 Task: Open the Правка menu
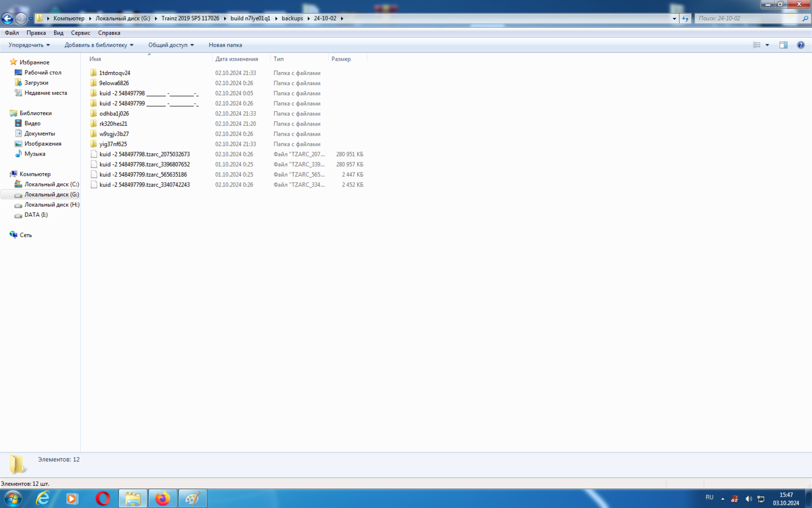click(36, 33)
